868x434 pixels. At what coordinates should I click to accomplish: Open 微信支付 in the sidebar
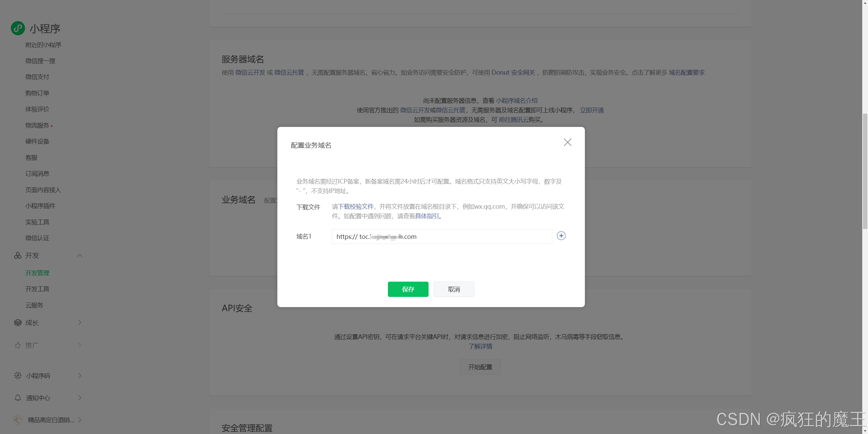click(x=37, y=77)
